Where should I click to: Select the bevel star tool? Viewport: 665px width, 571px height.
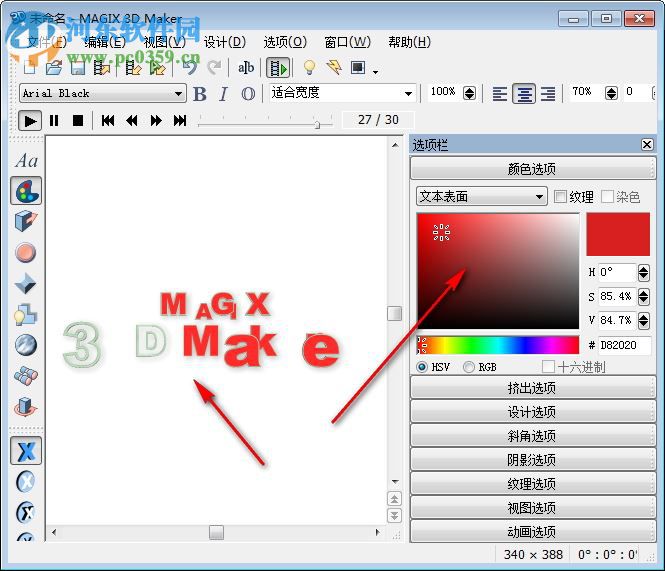[25, 283]
